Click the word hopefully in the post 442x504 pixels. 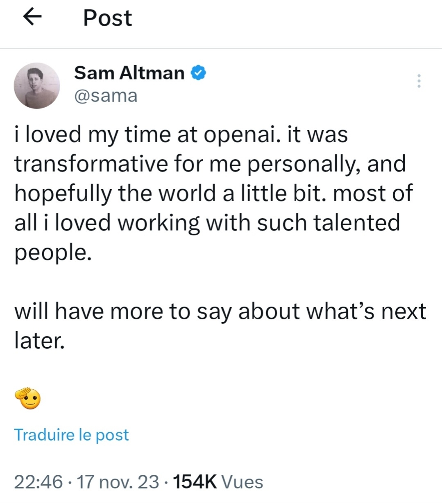pos(63,194)
